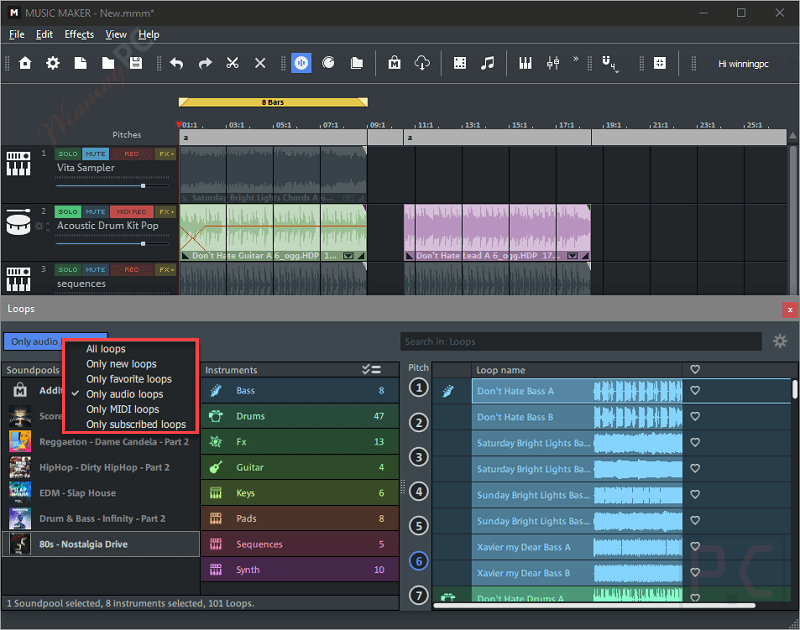This screenshot has height=630, width=800.
Task: Open the magnet snap dropdown
Action: (609, 64)
